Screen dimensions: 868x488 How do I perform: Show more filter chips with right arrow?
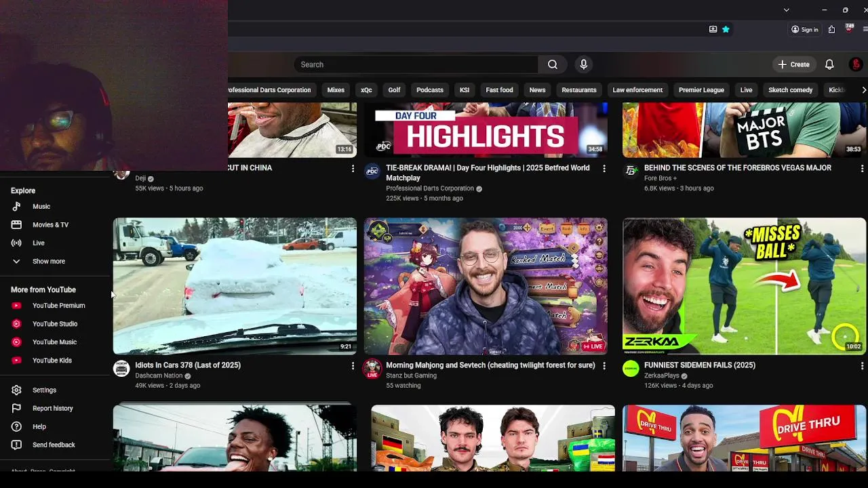click(x=863, y=90)
